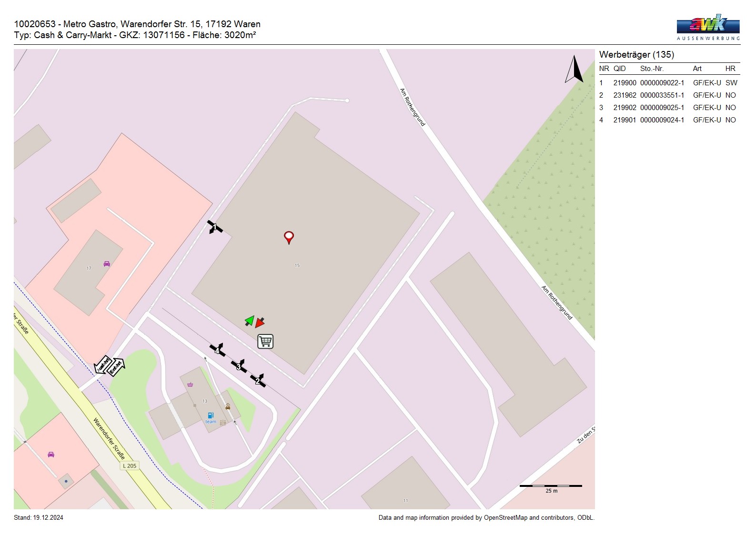Select table row with QID 219900
The image size is (756, 535).
669,83
